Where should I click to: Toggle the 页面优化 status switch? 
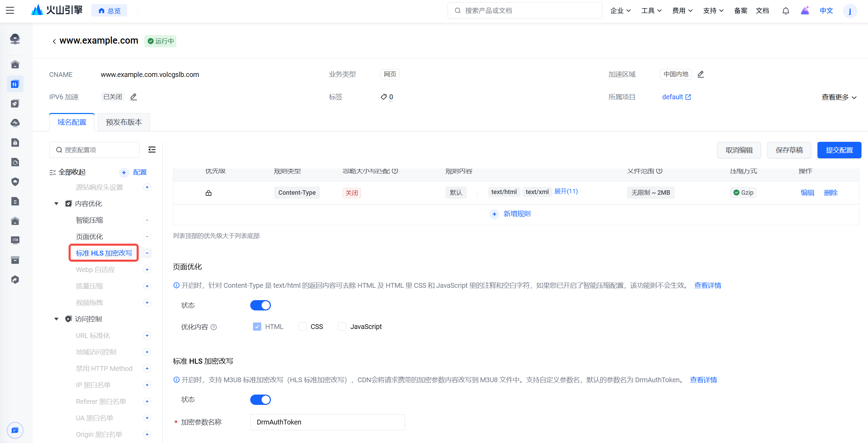tap(260, 305)
